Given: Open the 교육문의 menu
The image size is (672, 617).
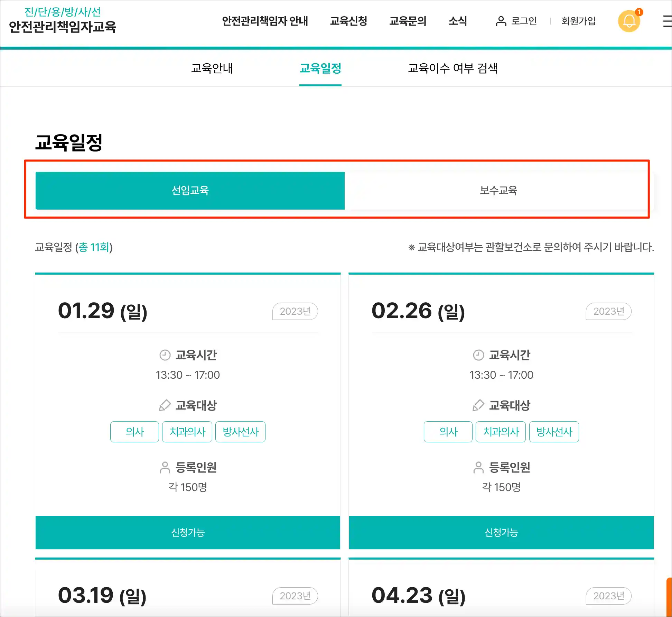Looking at the screenshot, I should (408, 21).
